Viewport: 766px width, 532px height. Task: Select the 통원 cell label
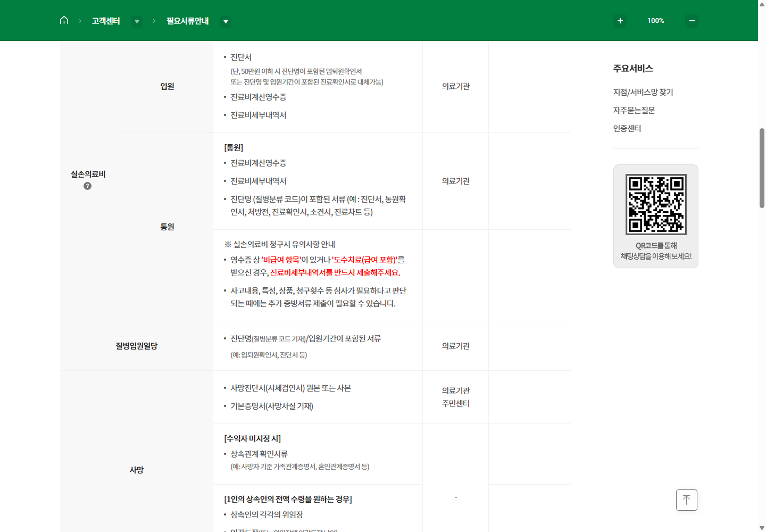(167, 227)
